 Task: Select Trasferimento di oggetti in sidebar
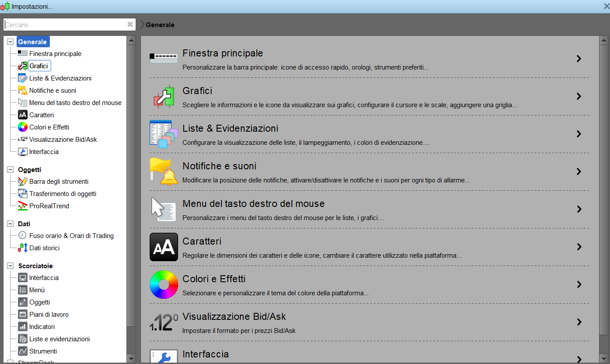[x=63, y=194]
